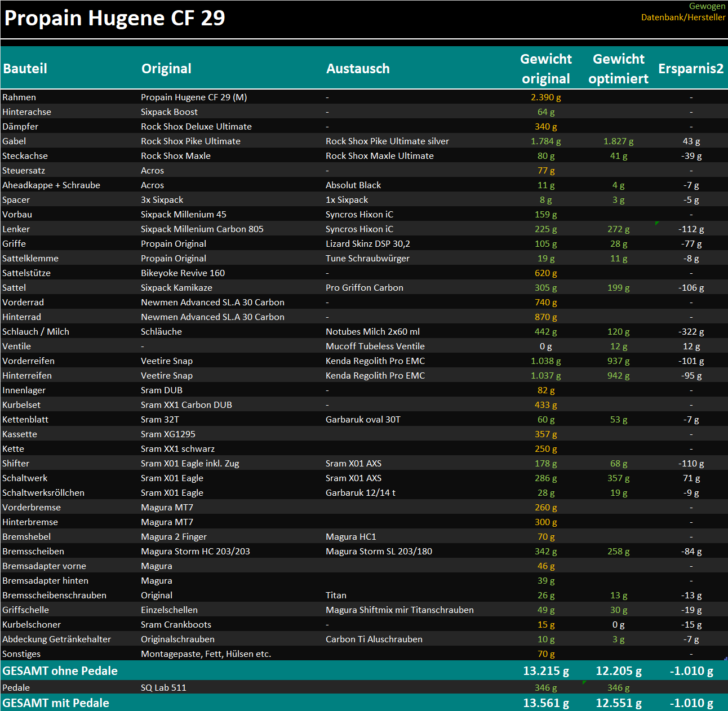Viewport: 728px width, 711px height.
Task: Click the '-322 g' savings cell
Action: (691, 332)
